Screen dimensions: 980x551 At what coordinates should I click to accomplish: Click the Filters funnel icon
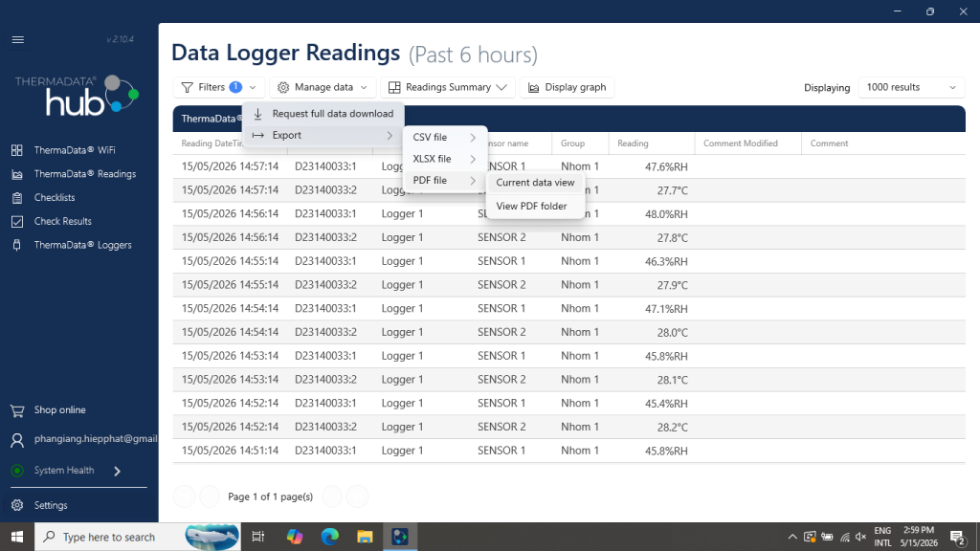click(x=187, y=87)
